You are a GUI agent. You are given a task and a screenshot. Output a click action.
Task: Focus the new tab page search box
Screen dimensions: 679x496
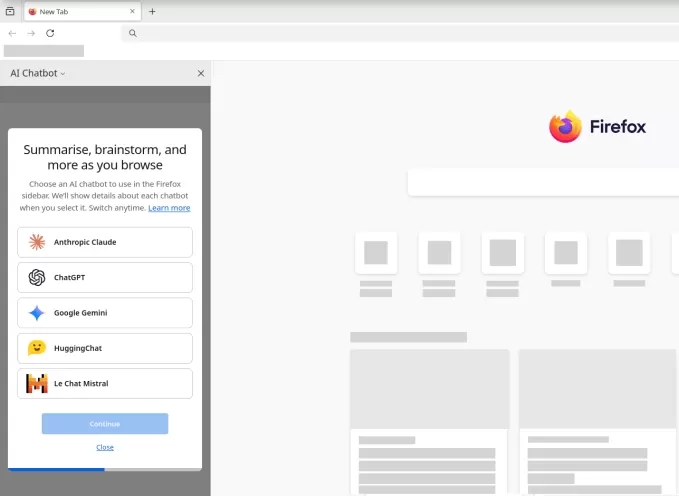[x=543, y=182]
